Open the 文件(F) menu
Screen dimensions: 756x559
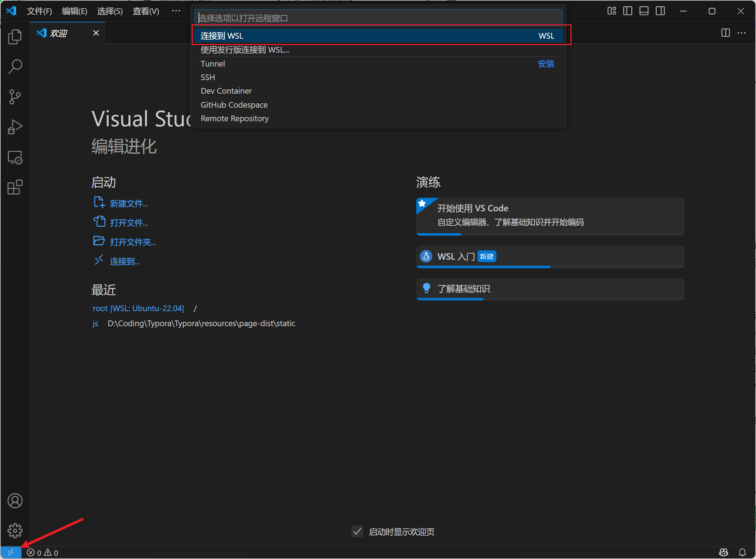coord(39,11)
